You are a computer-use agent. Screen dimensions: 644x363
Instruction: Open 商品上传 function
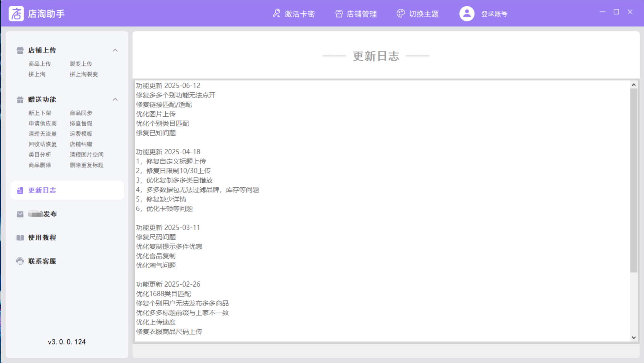pos(40,64)
